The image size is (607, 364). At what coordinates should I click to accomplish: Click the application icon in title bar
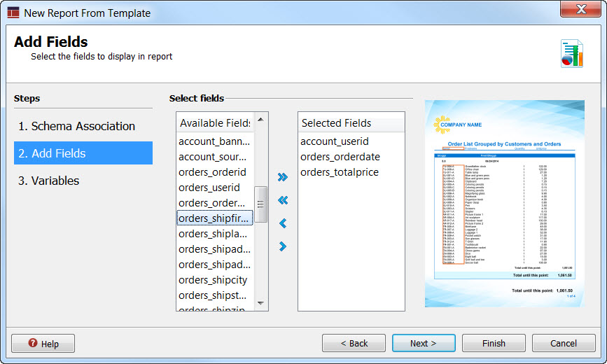click(13, 13)
